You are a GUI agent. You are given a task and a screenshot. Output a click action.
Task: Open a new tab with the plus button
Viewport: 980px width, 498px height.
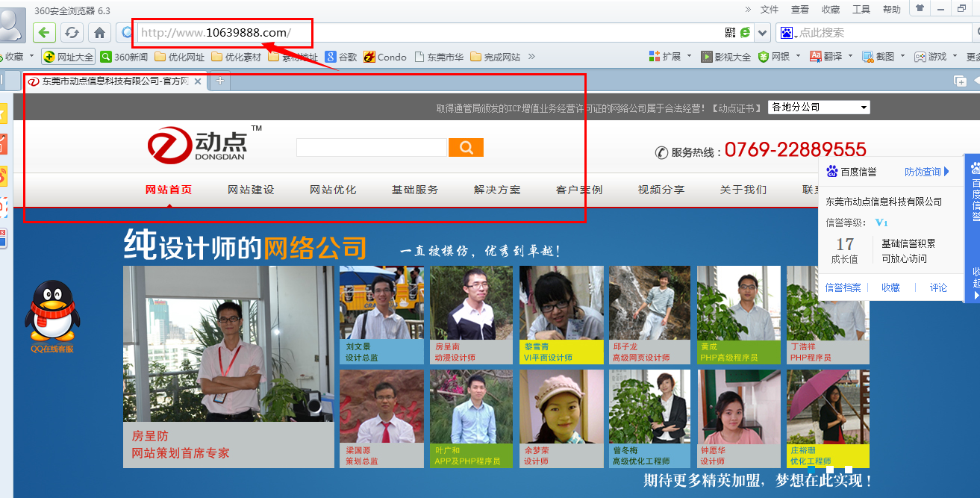coord(219,81)
